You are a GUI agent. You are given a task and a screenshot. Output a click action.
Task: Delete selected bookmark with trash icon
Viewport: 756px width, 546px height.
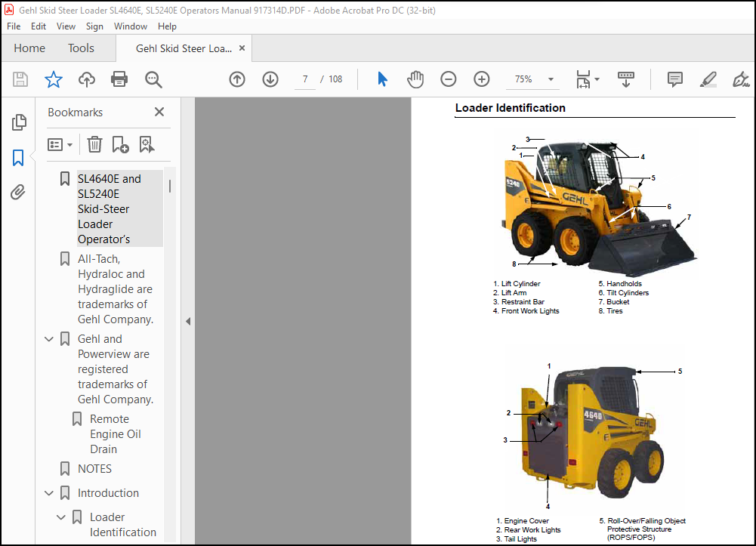pos(94,144)
